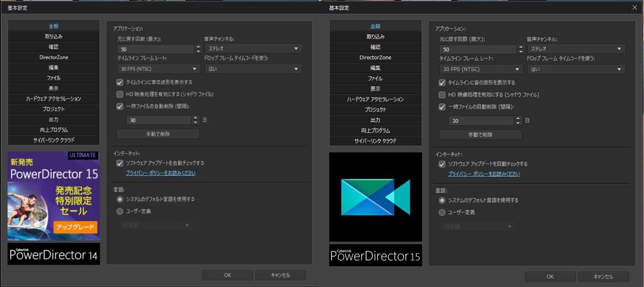Uncheck ソフトウェア アップデート自動チェック in PowerDirector 14 window
Image resolution: width=644 pixels, height=287 pixels.
click(x=120, y=163)
